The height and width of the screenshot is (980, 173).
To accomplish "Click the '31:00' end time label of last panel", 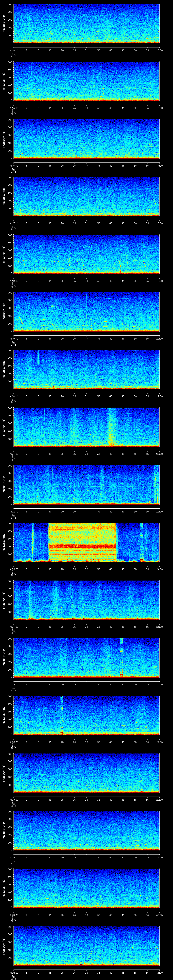I will (159, 972).
